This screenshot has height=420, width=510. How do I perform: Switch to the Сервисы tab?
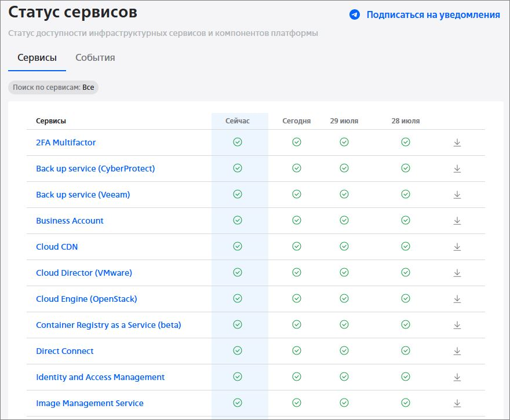[x=37, y=57]
